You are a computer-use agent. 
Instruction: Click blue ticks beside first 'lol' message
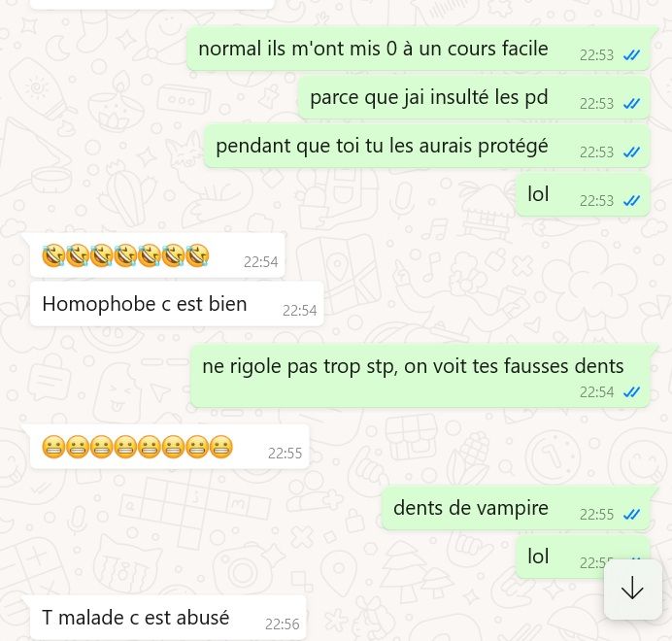click(x=631, y=201)
